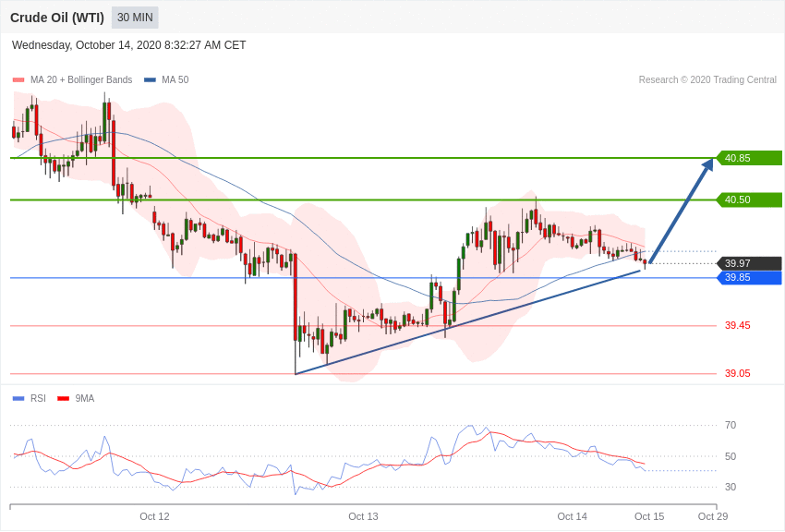Click the RSI legend label
This screenshot has width=785, height=532.
click(38, 398)
